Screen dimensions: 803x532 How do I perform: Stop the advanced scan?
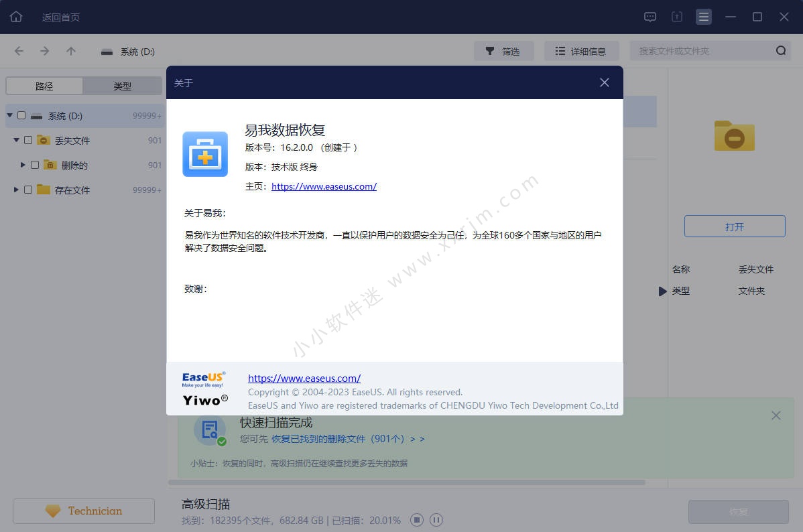pos(417,520)
